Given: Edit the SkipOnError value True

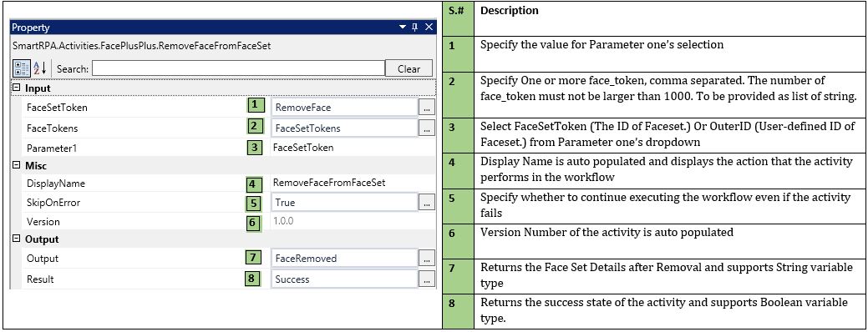Looking at the screenshot, I should coord(343,203).
